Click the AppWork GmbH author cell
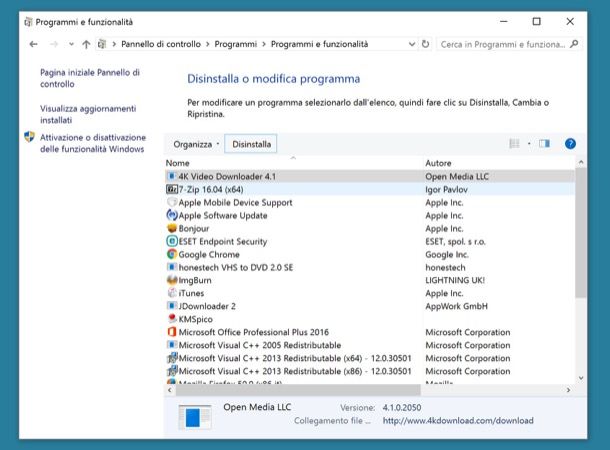Viewport: 610px width, 450px height. point(456,306)
